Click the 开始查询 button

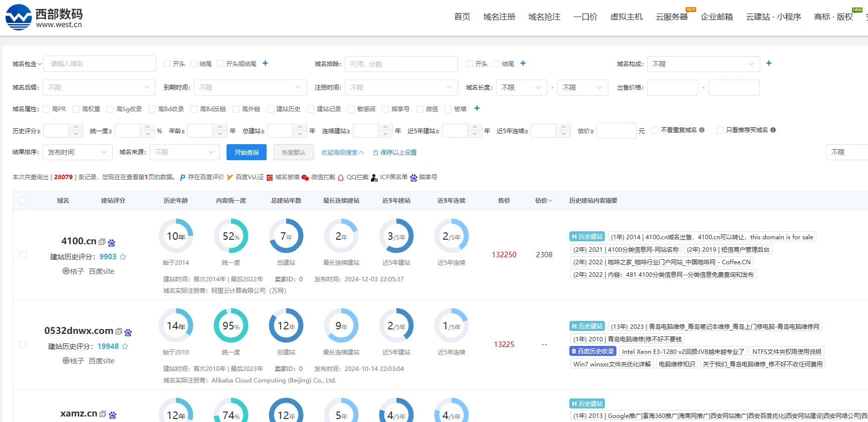[x=247, y=152]
